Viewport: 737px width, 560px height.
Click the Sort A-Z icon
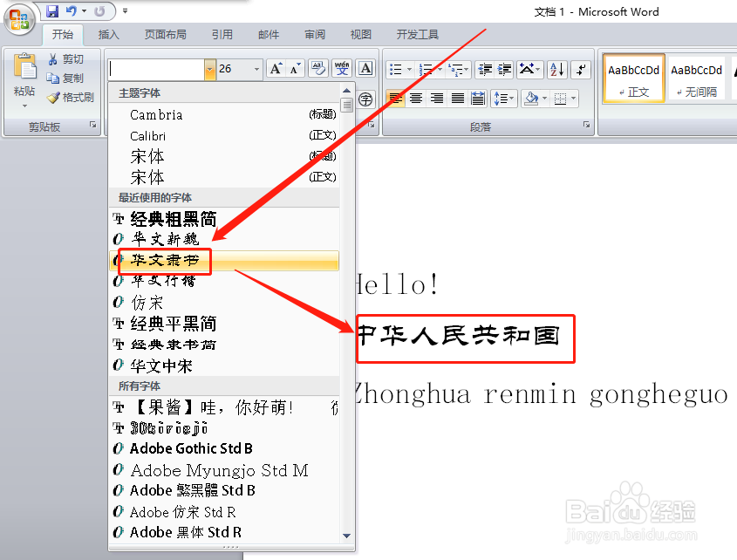pos(556,69)
